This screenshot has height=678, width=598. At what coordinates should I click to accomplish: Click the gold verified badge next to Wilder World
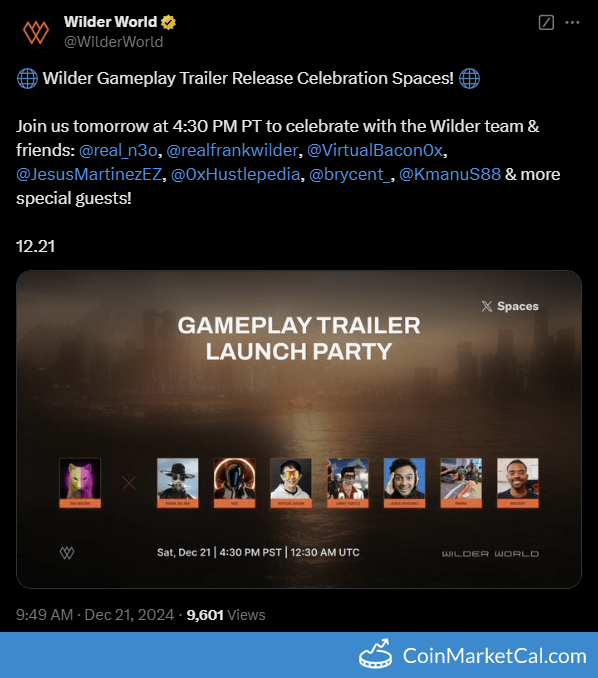point(168,22)
